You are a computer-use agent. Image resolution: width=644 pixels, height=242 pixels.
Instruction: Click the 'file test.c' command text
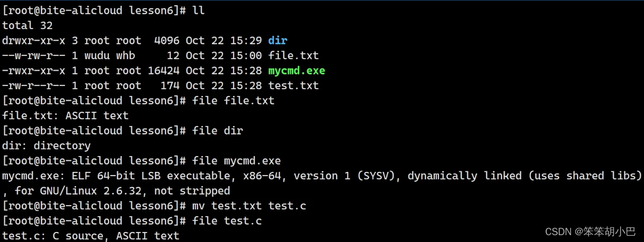pyautogui.click(x=227, y=221)
